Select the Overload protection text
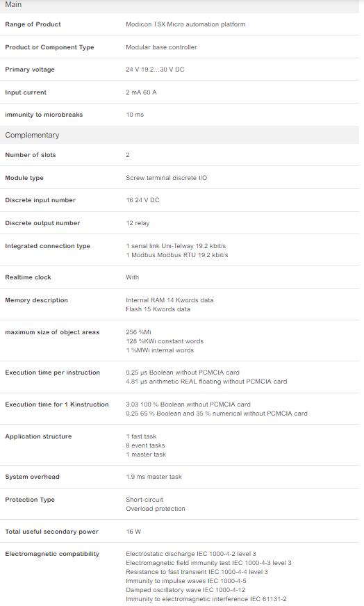This screenshot has width=364, height=606. pyautogui.click(x=156, y=509)
